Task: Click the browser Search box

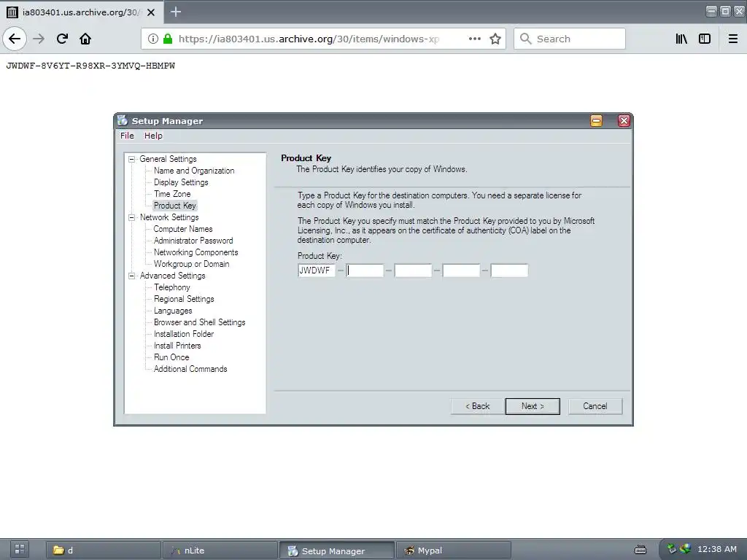Action: 570,39
